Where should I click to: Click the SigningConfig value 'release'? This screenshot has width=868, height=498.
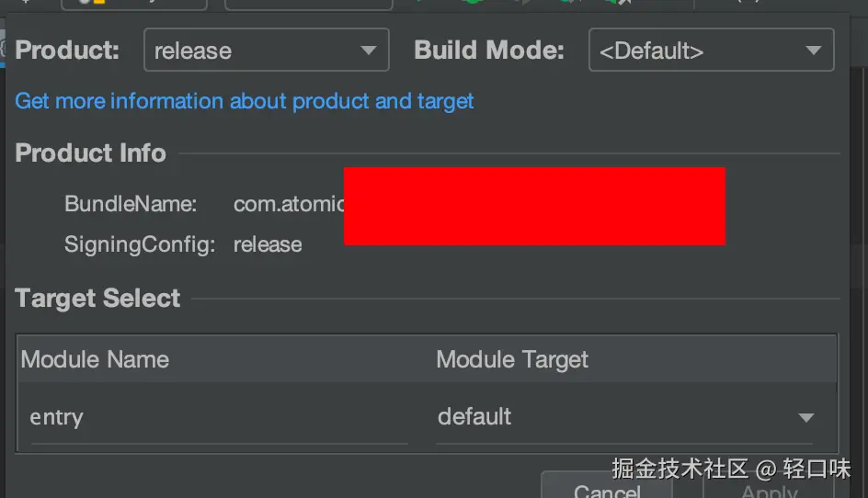[268, 244]
